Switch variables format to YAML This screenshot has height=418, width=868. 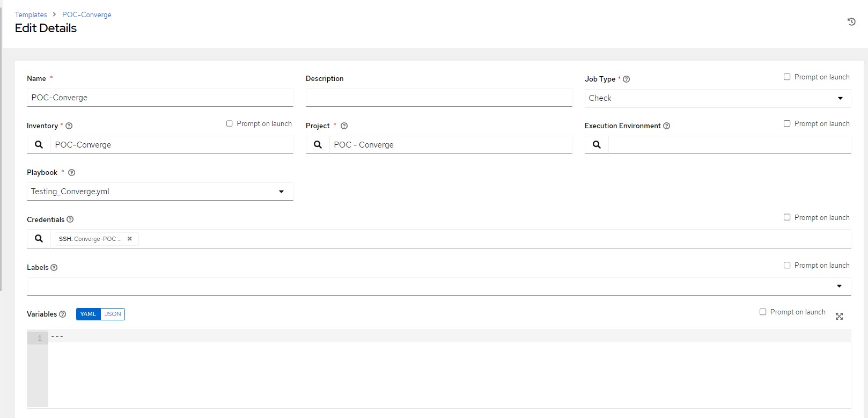(88, 314)
